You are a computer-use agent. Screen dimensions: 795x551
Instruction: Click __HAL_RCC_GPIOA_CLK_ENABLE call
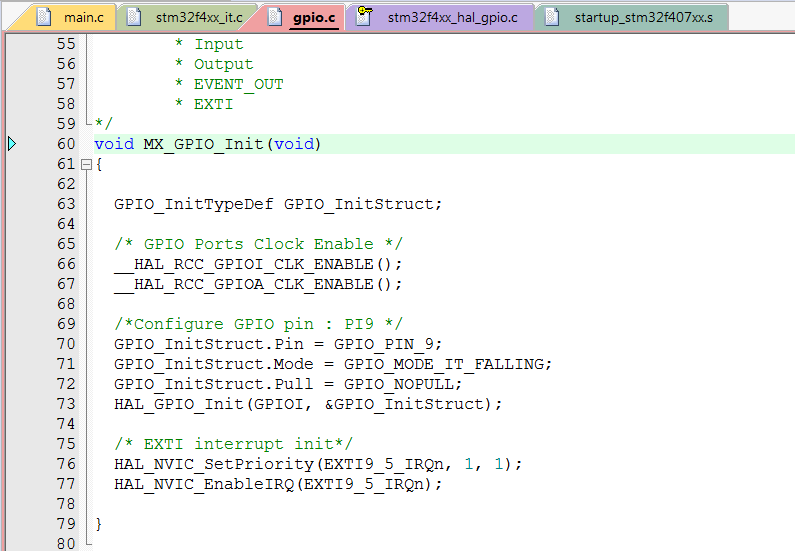[x=258, y=284]
